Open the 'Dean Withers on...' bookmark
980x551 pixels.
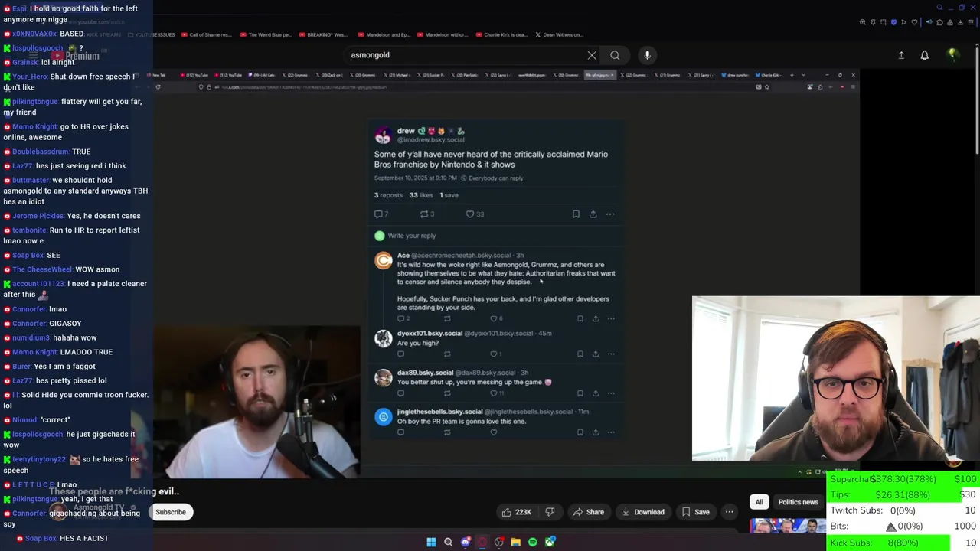(558, 34)
